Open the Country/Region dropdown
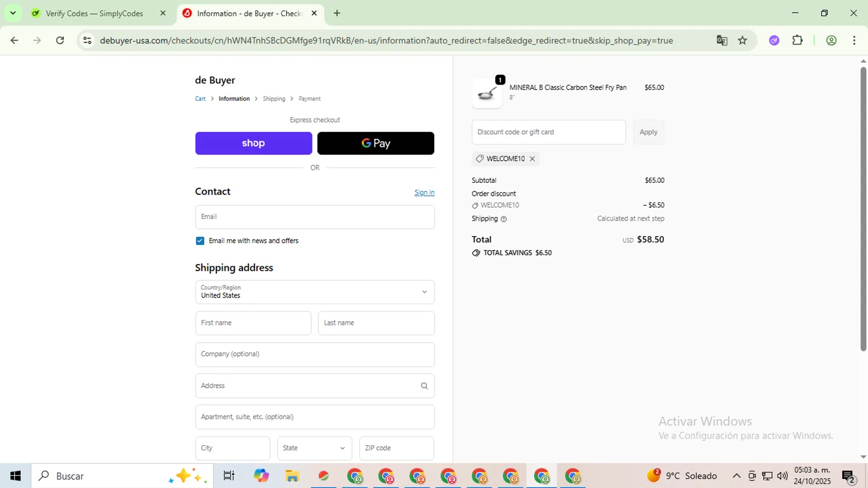 (315, 292)
